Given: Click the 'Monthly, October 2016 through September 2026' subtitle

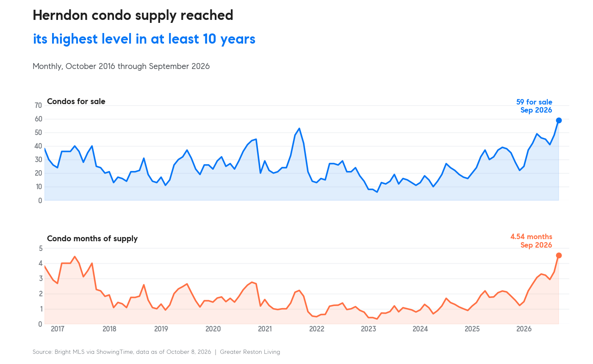Looking at the screenshot, I should [x=121, y=66].
